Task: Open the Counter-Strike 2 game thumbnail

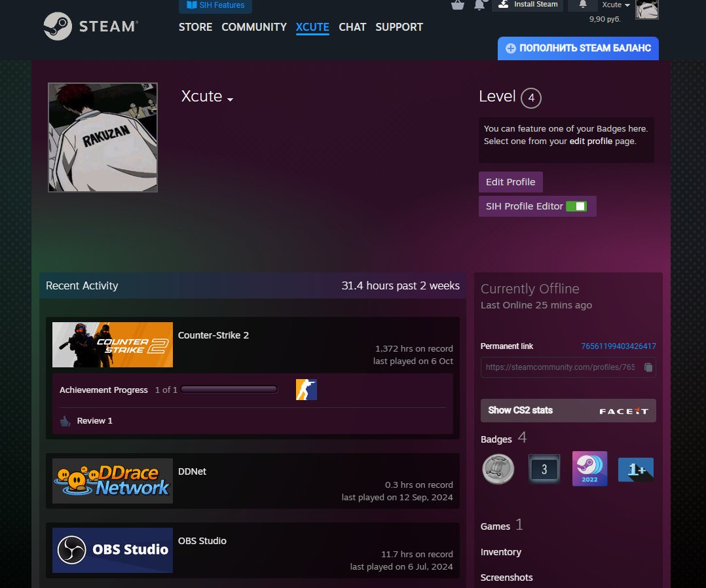Action: click(x=113, y=344)
